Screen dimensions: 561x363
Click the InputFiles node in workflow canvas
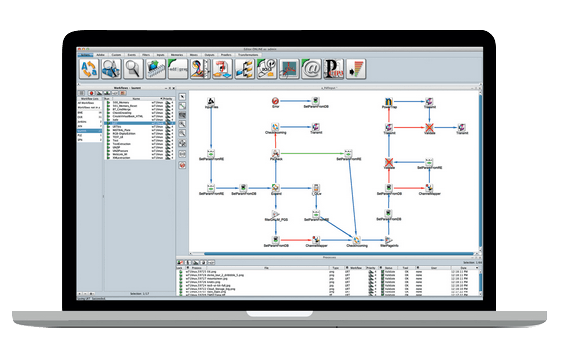click(x=211, y=101)
